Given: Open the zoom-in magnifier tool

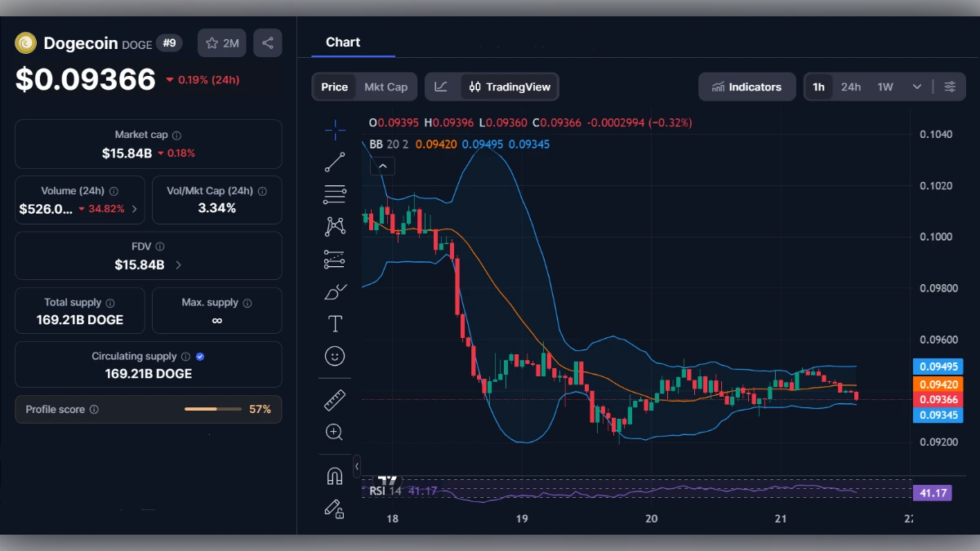Looking at the screenshot, I should click(x=335, y=432).
